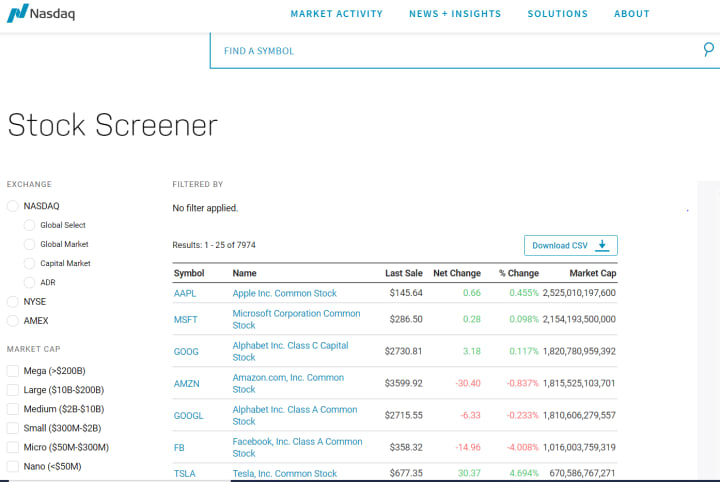
Task: Open the GOOG symbol link
Action: pyautogui.click(x=186, y=352)
